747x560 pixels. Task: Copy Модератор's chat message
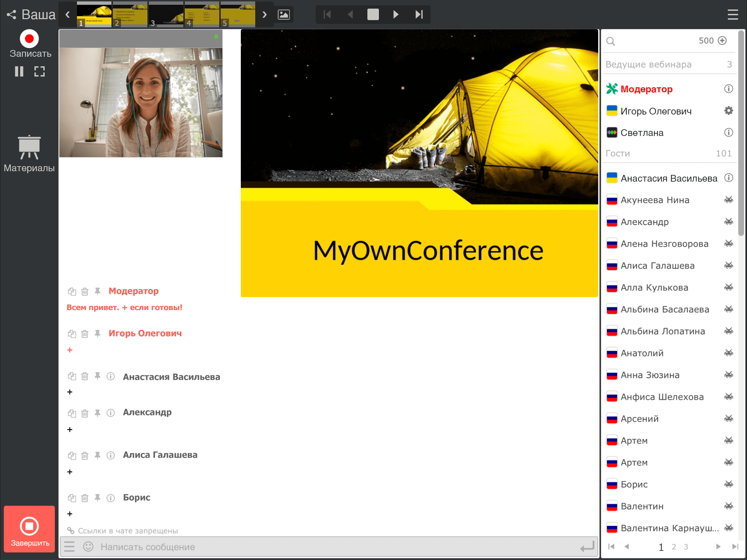click(x=72, y=291)
